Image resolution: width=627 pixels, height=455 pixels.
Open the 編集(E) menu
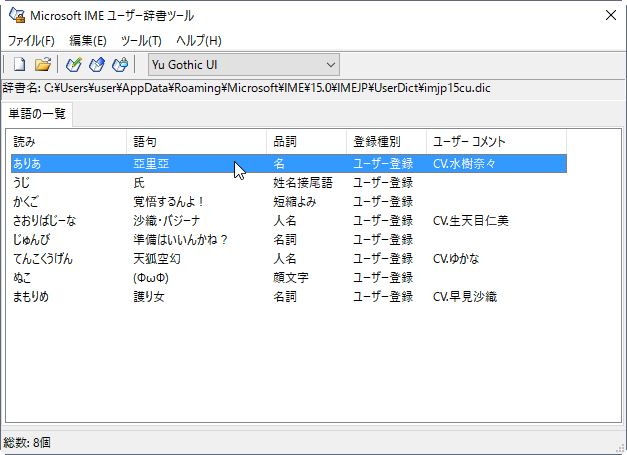88,40
